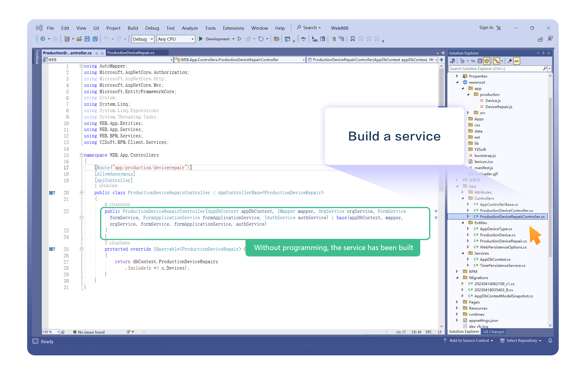Click the Sync with Active Document arrows icon
The width and height of the screenshot is (588, 374).
(x=473, y=61)
